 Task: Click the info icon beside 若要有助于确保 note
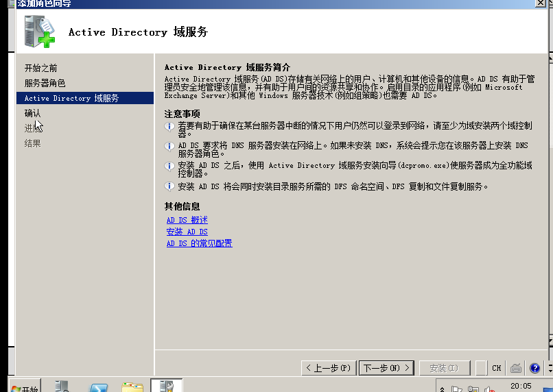(169, 126)
